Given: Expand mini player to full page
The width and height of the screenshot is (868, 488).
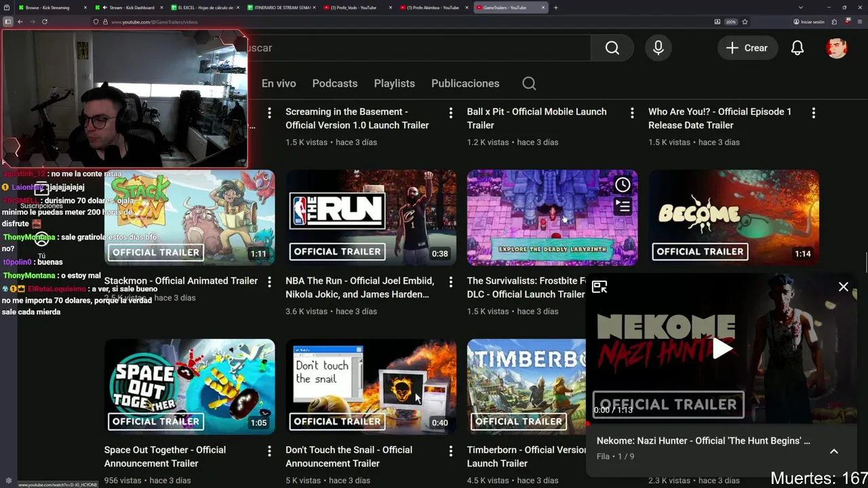Looking at the screenshot, I should pyautogui.click(x=599, y=287).
